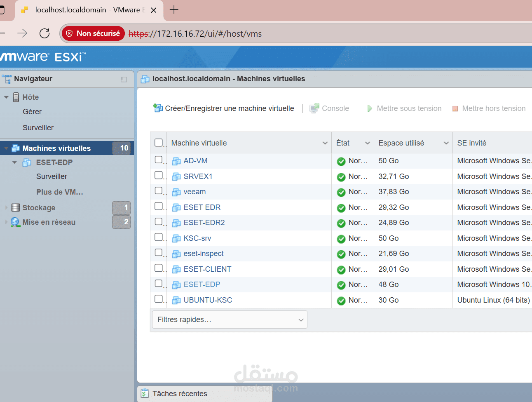The width and height of the screenshot is (532, 402).
Task: Check the UBUNTU-KSC row checkbox
Action: click(159, 299)
